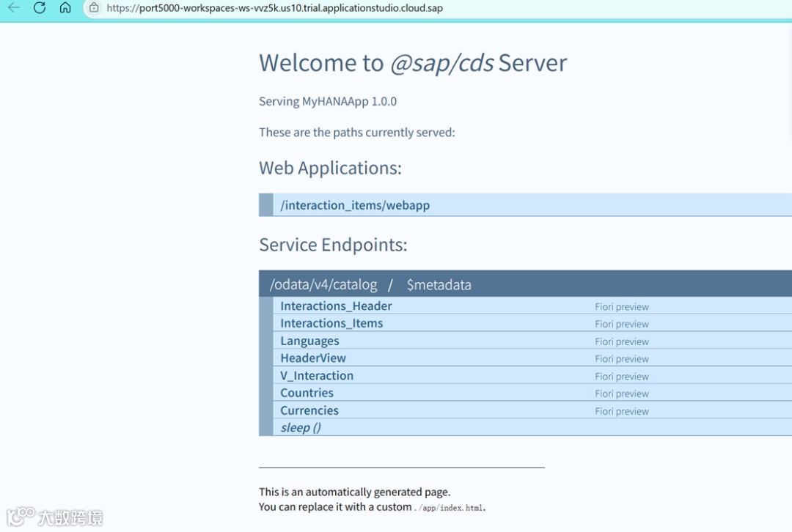Screen dimensions: 792x532
Task: Open the V_Interaction entity
Action: [x=317, y=375]
